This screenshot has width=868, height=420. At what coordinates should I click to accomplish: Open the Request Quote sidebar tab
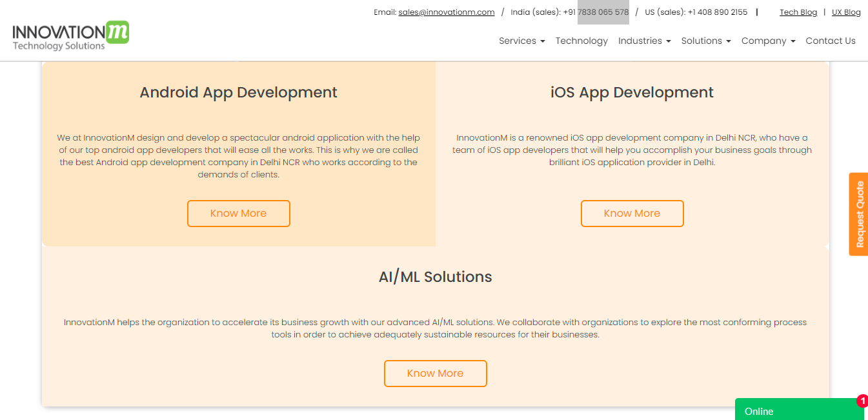[858, 214]
